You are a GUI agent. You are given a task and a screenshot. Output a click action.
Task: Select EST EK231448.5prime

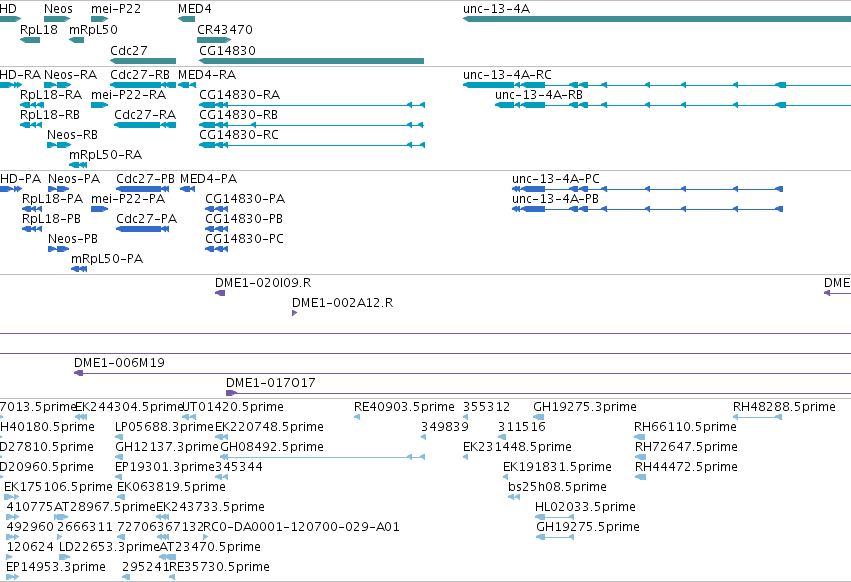(x=466, y=457)
